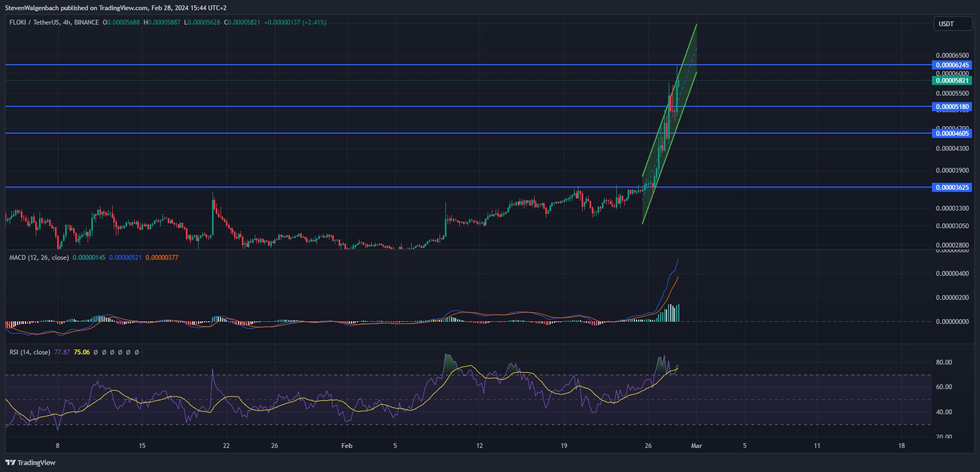
Task: Select the 'RSI (14, close)' indicator legend
Action: (30, 352)
